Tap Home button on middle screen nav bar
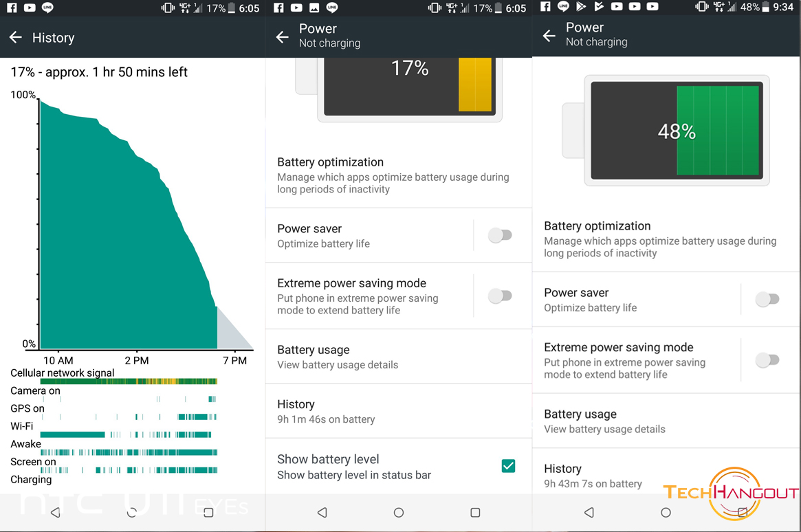 [x=399, y=512]
